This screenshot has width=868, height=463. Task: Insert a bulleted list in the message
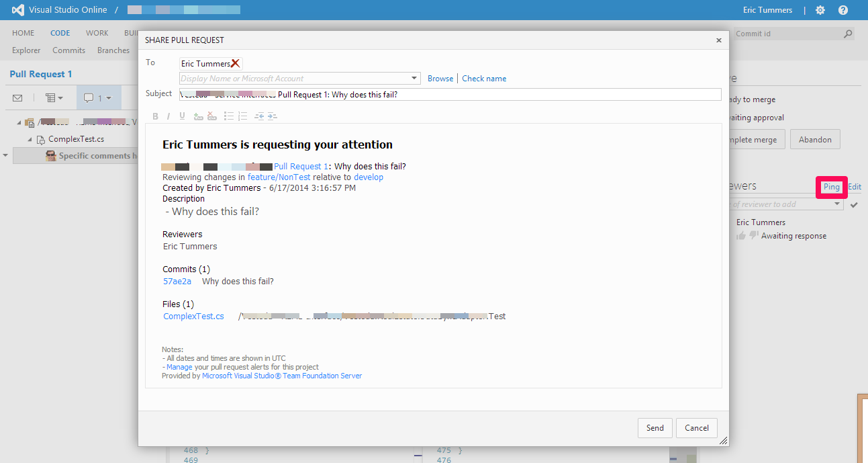coord(229,116)
